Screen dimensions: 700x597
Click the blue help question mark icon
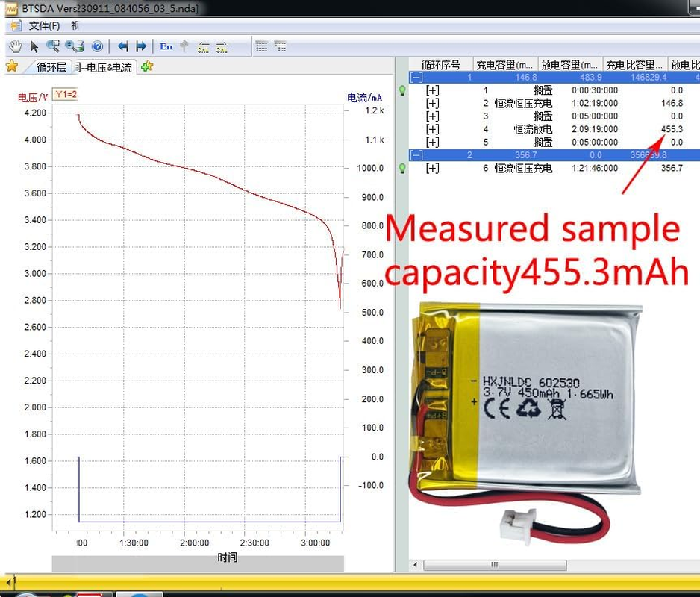point(97,46)
